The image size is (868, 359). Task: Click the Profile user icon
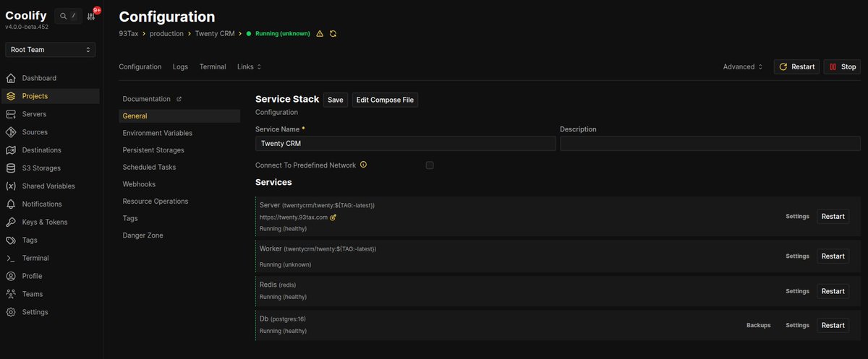coord(10,277)
